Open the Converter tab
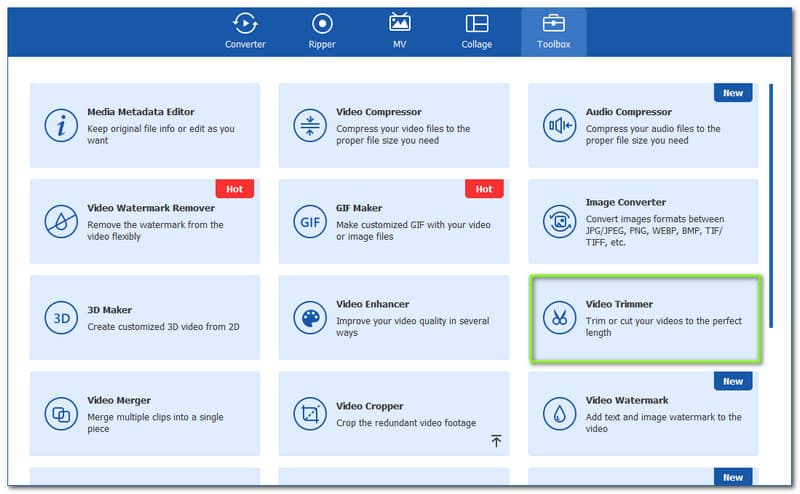Viewport: 800px width, 494px height. tap(245, 32)
